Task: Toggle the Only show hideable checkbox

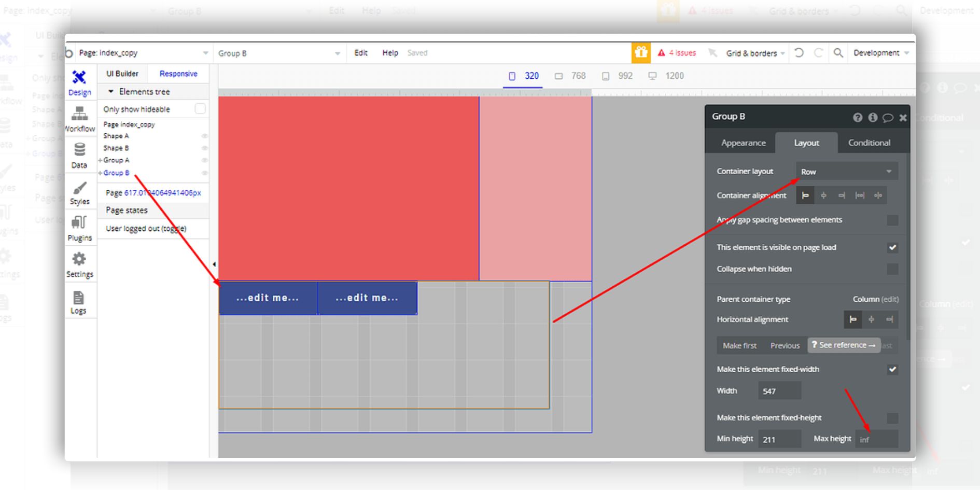Action: point(200,109)
